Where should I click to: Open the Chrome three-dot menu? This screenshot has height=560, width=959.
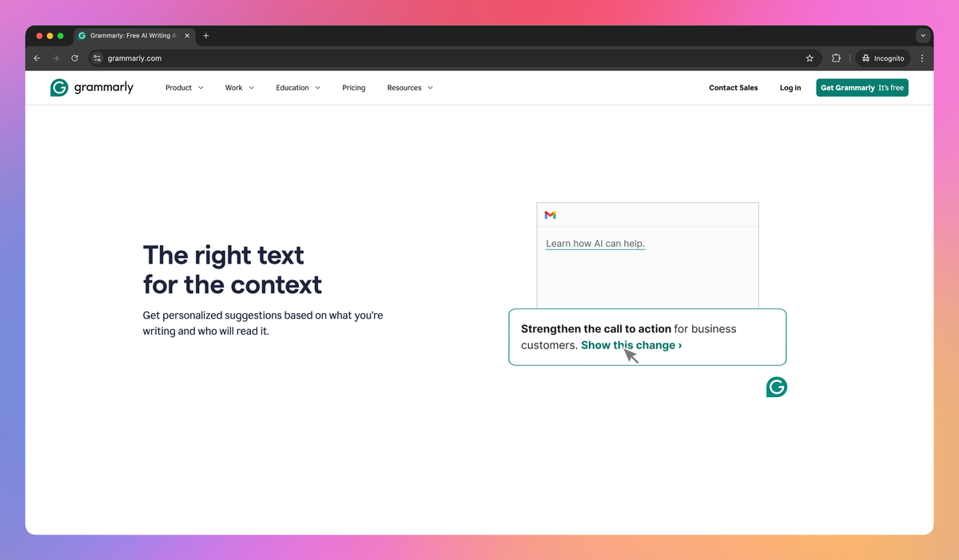point(922,58)
